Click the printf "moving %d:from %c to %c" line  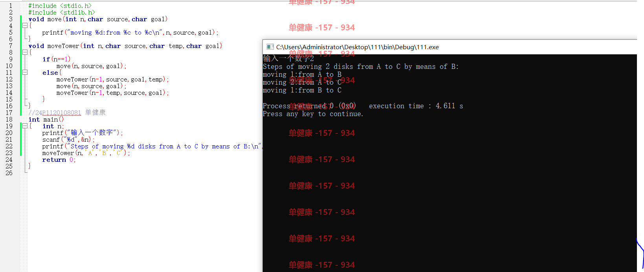(x=130, y=33)
